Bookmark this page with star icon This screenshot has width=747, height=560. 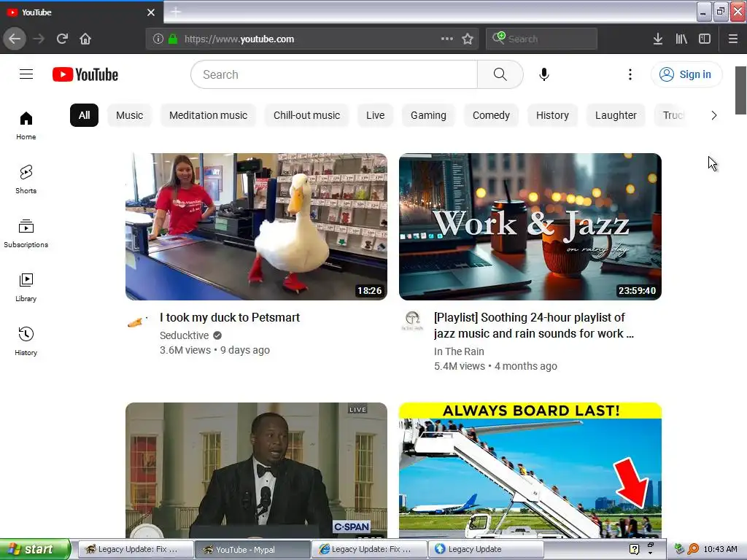pos(468,39)
